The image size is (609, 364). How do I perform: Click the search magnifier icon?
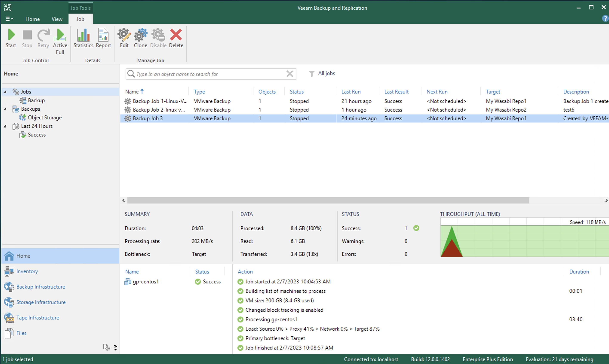(x=131, y=74)
